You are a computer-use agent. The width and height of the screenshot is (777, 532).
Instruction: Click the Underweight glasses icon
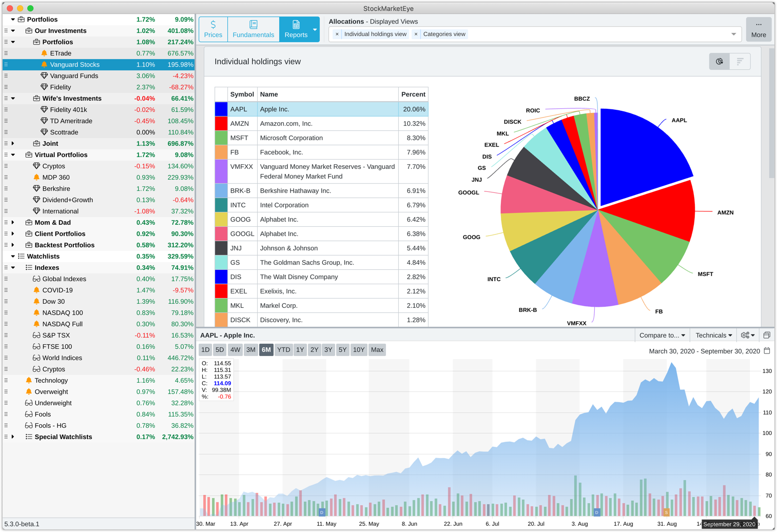click(x=29, y=403)
